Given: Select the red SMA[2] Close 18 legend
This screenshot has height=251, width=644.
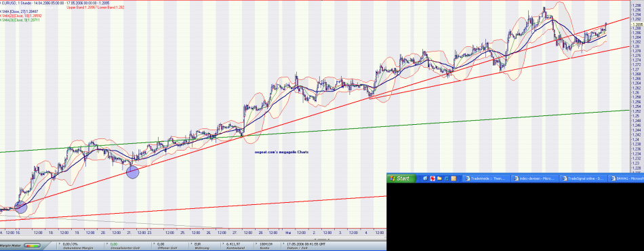Looking at the screenshot, I should click(x=20, y=16).
